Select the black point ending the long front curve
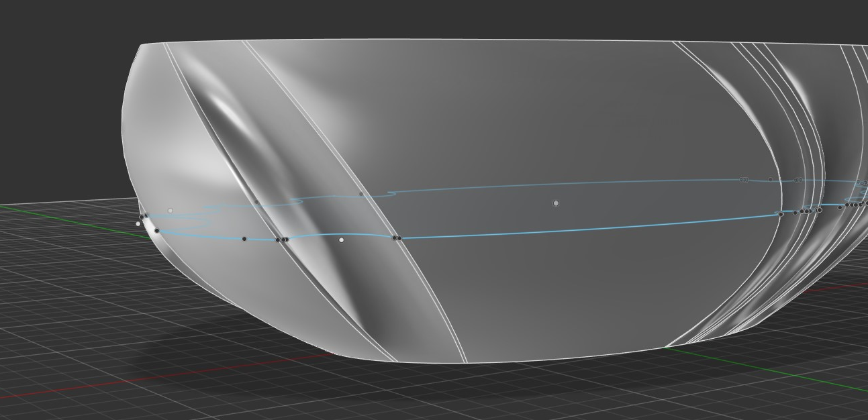868x420 pixels. coord(780,214)
